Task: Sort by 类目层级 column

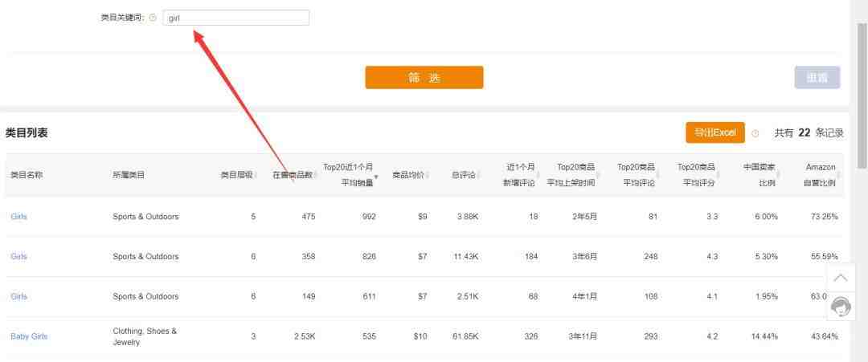Action: click(x=238, y=175)
